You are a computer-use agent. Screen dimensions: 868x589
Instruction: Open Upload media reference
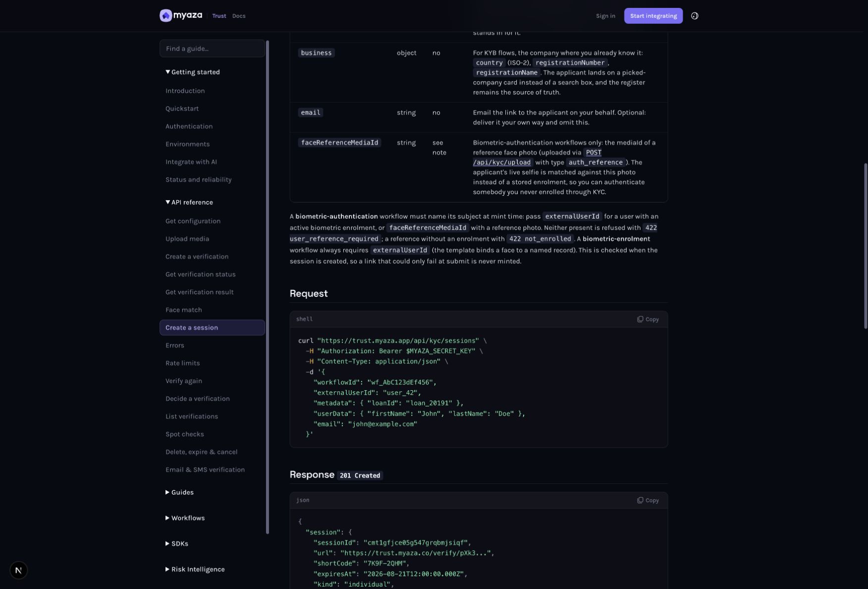[x=187, y=239]
